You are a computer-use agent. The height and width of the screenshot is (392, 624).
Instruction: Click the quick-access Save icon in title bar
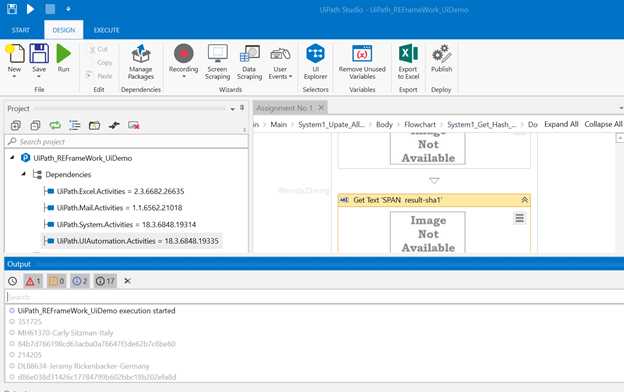12,9
